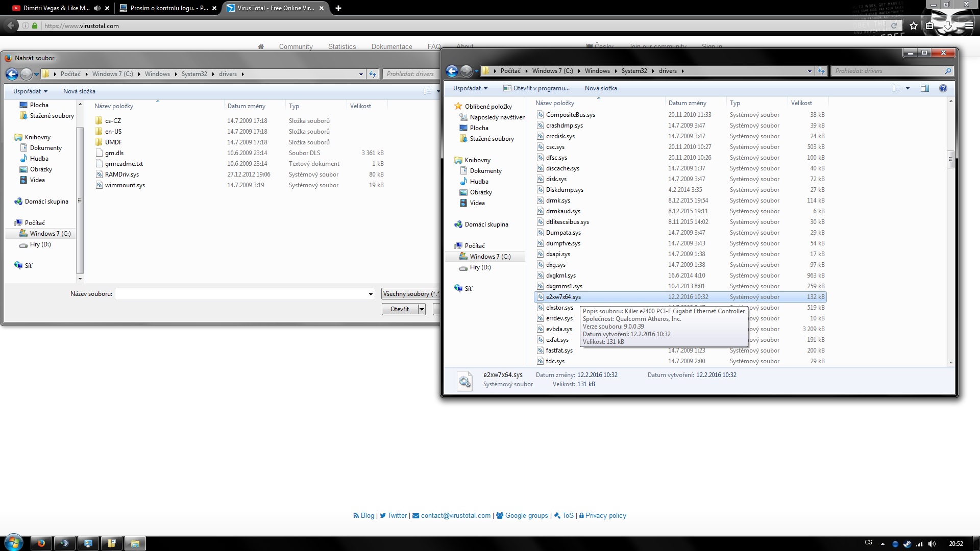This screenshot has width=980, height=551.
Task: Refresh the folder in the Explorer address bar
Action: click(821, 71)
